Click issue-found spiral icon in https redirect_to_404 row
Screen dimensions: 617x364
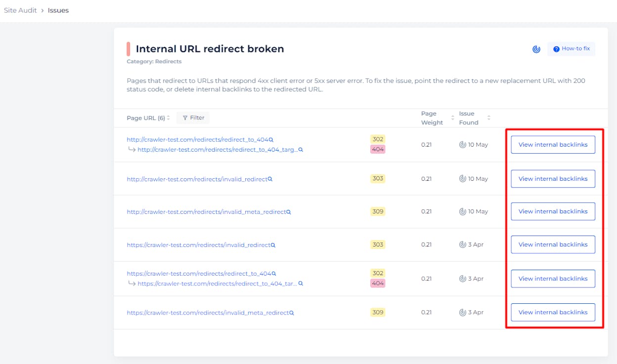click(x=463, y=279)
